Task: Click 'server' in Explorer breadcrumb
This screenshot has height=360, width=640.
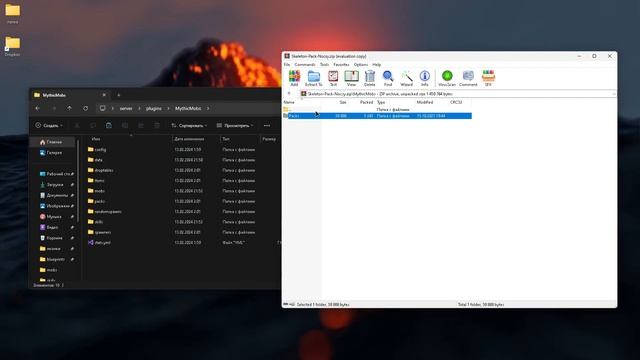Action: pyautogui.click(x=126, y=109)
